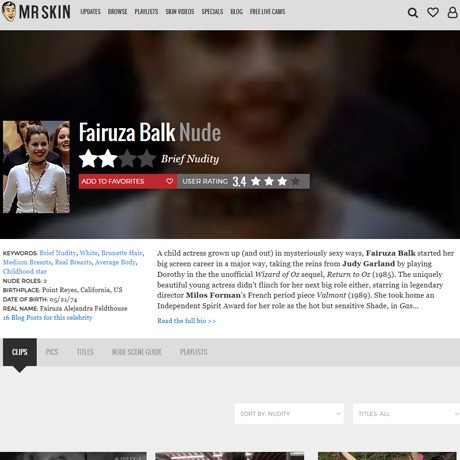Open the Sort By: Nudity dropdown

coord(289,414)
